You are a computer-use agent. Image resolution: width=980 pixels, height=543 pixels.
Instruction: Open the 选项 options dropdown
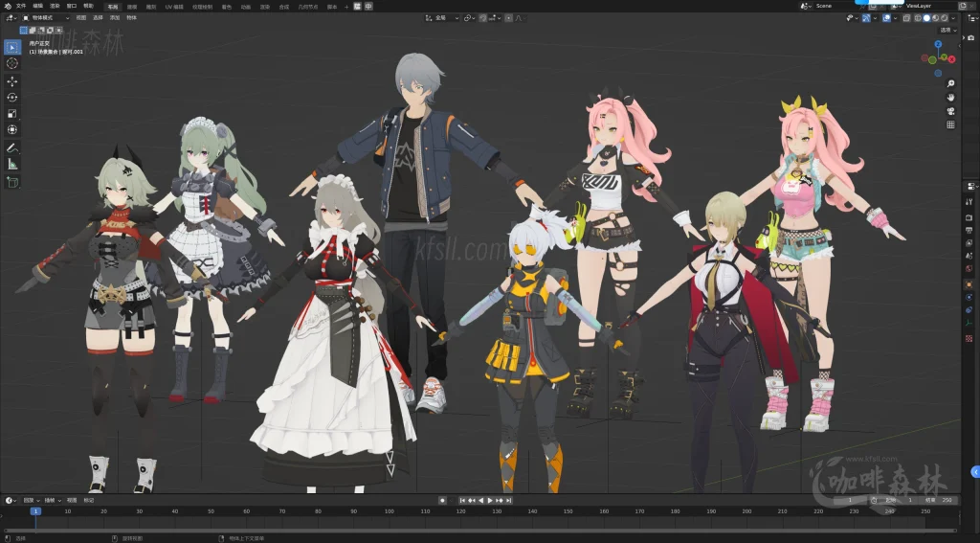coord(948,30)
